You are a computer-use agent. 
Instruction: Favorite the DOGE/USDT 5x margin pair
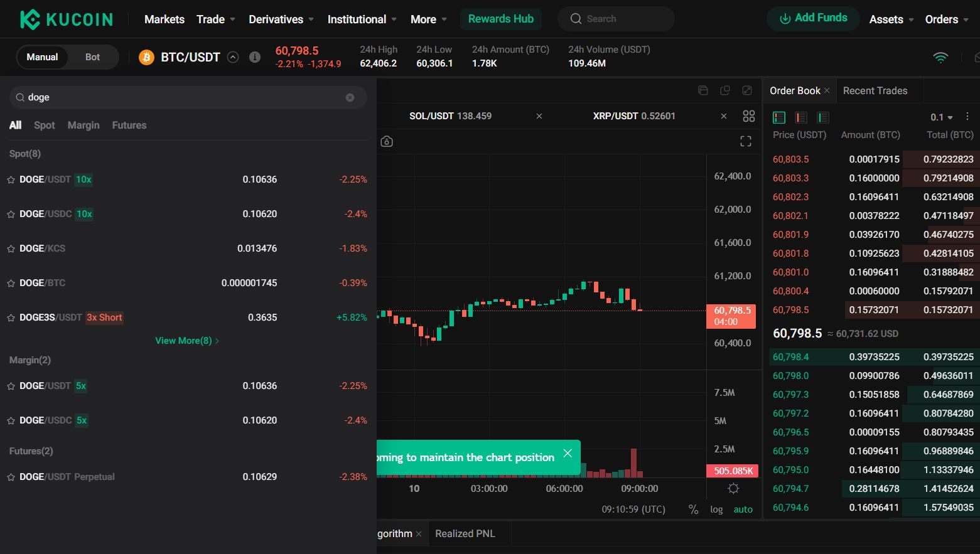tap(11, 386)
